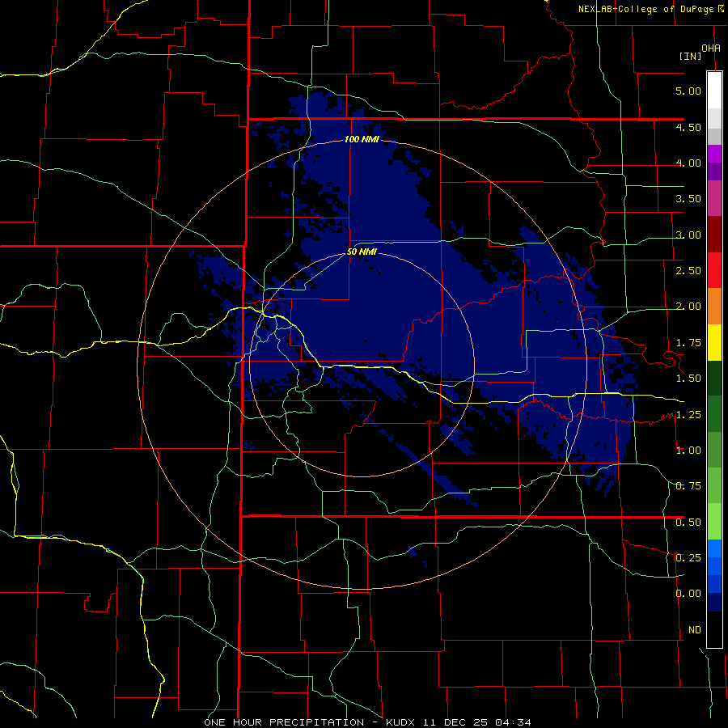The height and width of the screenshot is (728, 728).
Task: Select the 1.75 legend value
Action: 688,343
